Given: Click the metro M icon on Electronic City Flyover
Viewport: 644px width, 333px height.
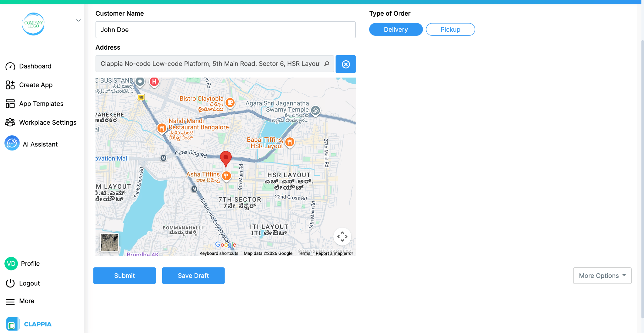Looking at the screenshot, I should (x=194, y=189).
